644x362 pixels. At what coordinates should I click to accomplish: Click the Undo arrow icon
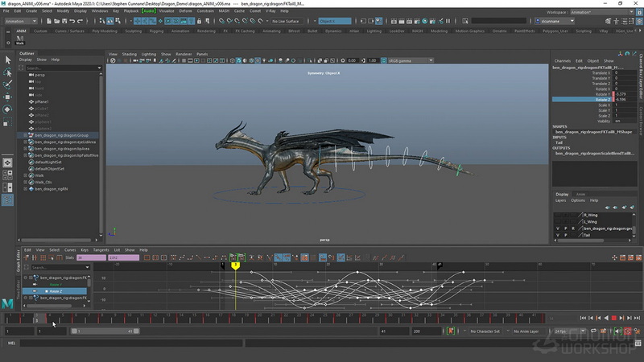(72, 21)
